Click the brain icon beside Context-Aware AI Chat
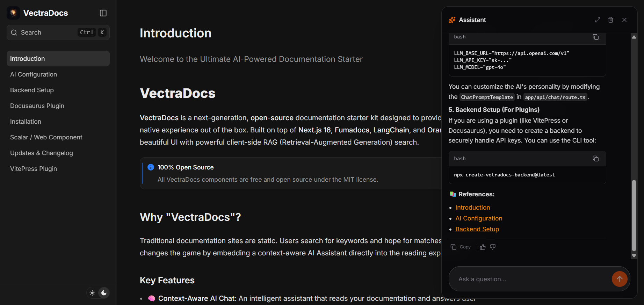Screen dimensions: 644x305 pos(151,298)
